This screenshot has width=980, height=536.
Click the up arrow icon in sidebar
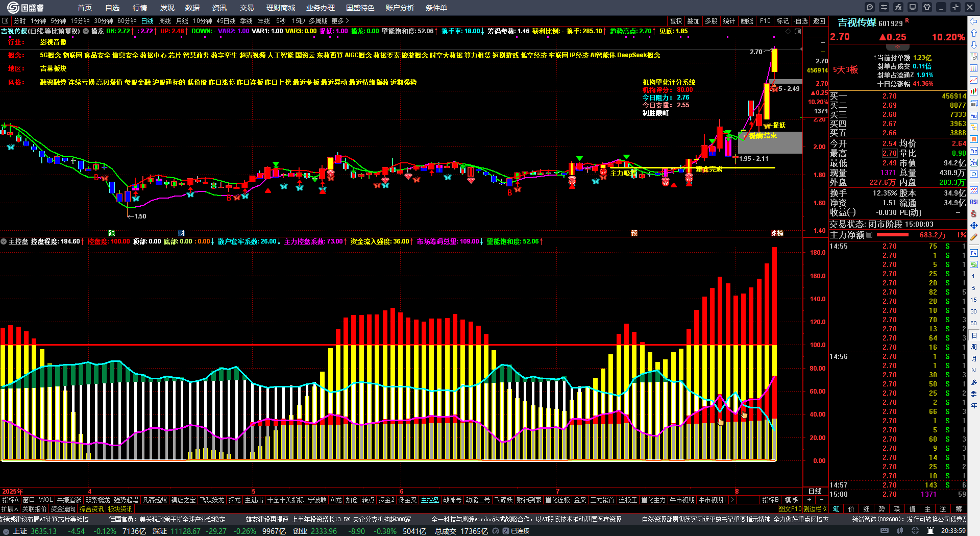(x=974, y=33)
